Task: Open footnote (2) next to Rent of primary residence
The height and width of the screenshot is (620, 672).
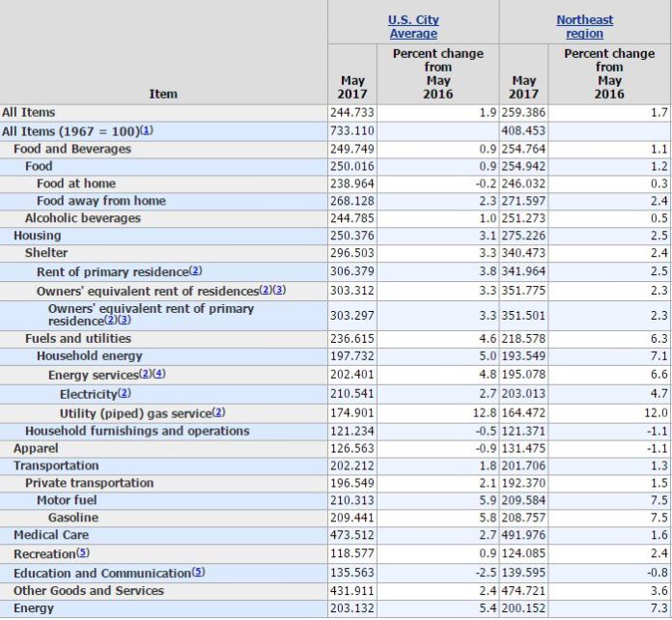Action: click(x=195, y=270)
